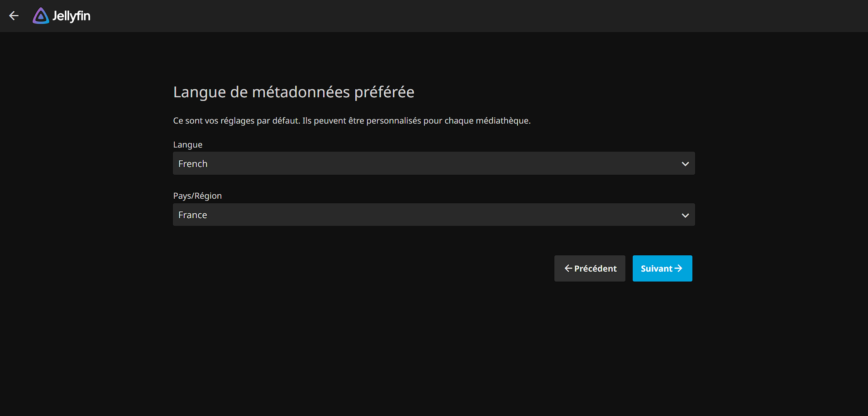Click the right arrow icon on Suivant
Image resolution: width=868 pixels, height=416 pixels.
(678, 268)
